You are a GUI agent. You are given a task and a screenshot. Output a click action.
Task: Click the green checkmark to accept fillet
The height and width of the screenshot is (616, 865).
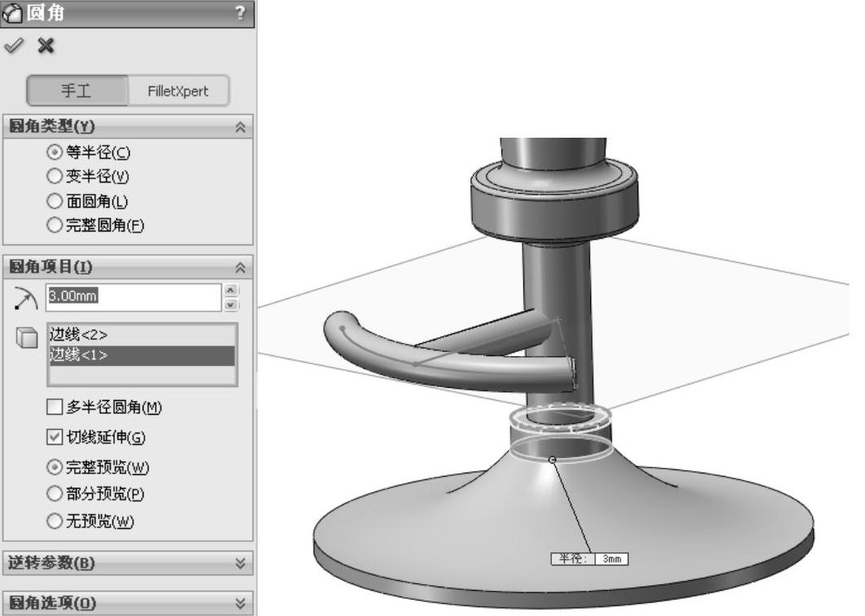(x=14, y=46)
